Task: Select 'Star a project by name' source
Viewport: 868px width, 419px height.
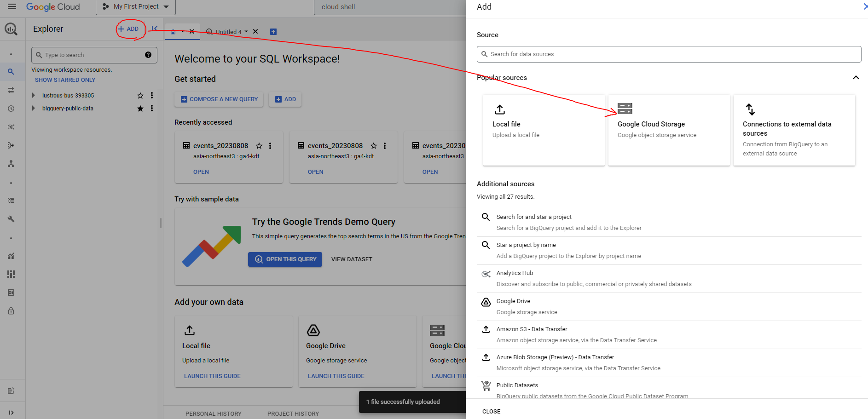Action: [x=669, y=251]
